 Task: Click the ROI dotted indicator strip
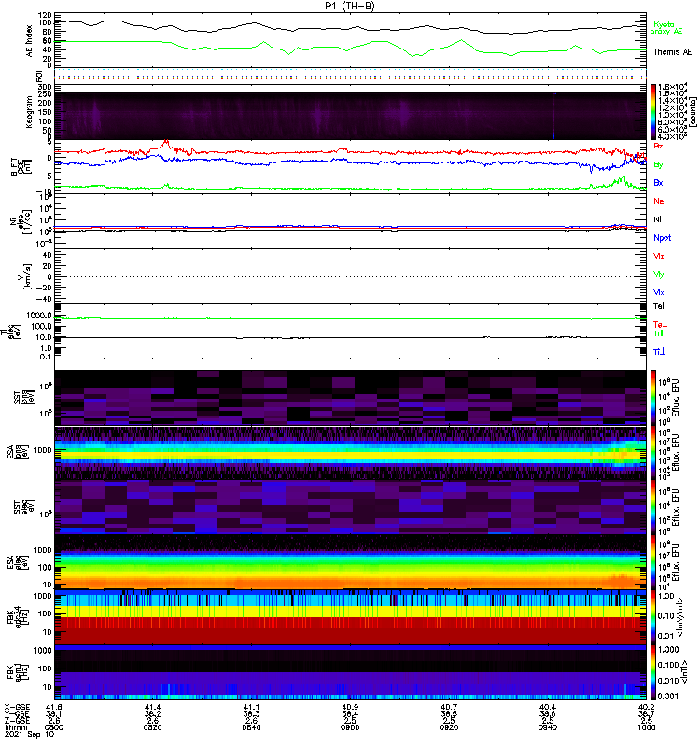click(x=350, y=76)
